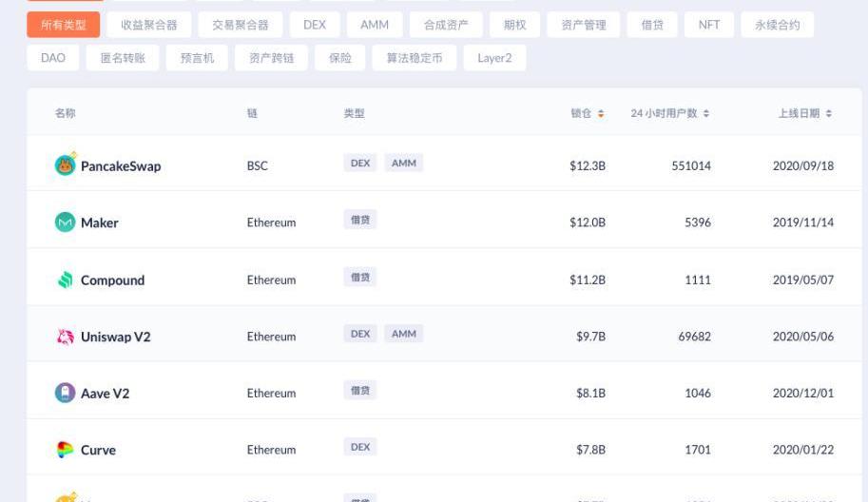Filter by NFT category
The image size is (868, 502).
pyautogui.click(x=709, y=25)
